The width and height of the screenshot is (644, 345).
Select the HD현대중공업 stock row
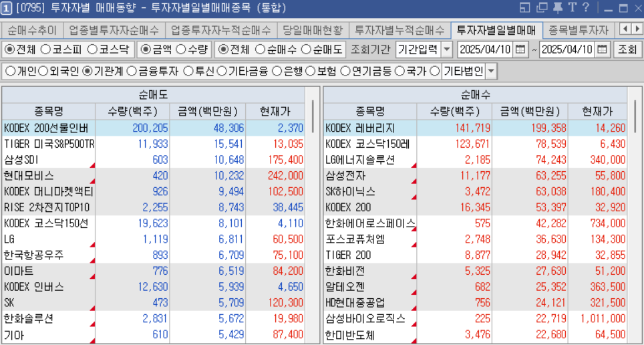tap(475, 303)
